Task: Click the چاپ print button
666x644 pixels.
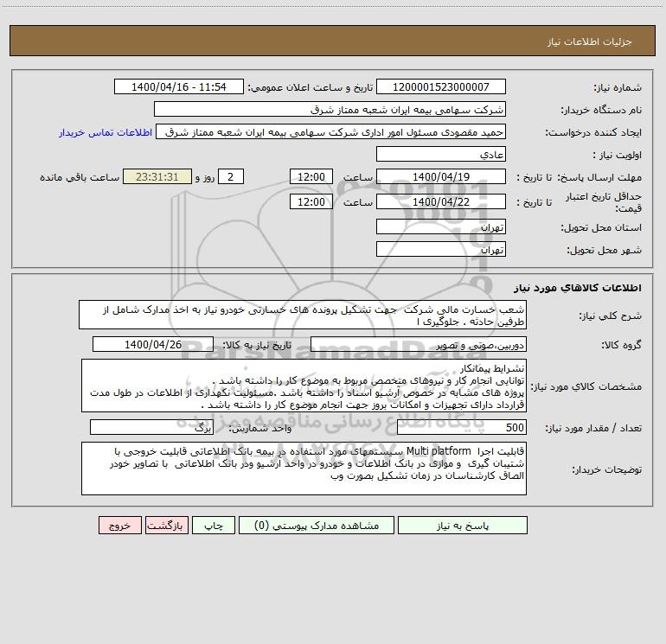Action: 214,526
